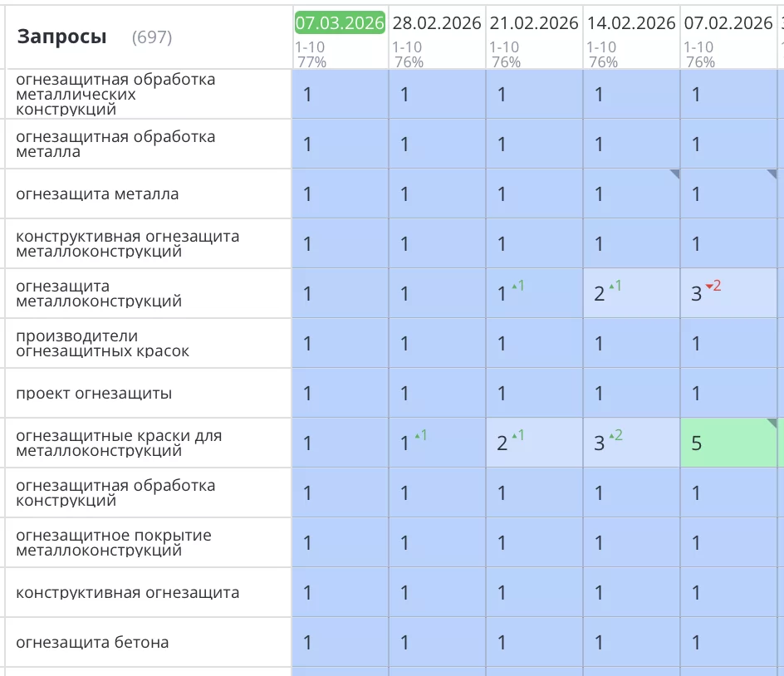784x676 pixels.
Task: Click +1 indicator next to position 2 in 21.02.2026
Action: coord(518,435)
